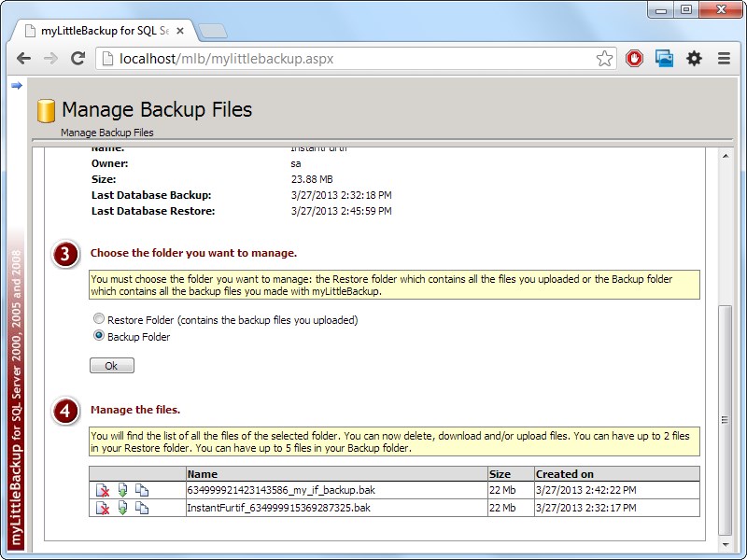Click the 'Manage the files.' heading
Viewport: 747px width, 560px height.
tap(135, 410)
